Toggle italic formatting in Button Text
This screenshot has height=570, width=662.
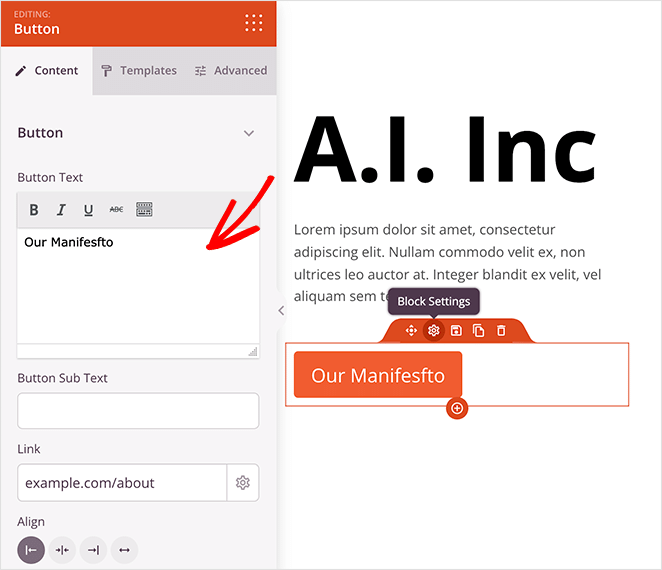pos(61,209)
